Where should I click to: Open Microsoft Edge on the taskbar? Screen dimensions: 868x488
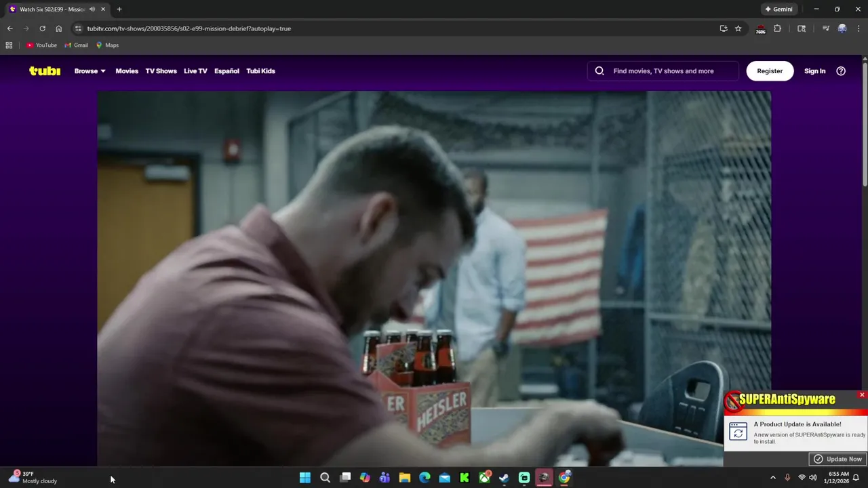pos(425,478)
